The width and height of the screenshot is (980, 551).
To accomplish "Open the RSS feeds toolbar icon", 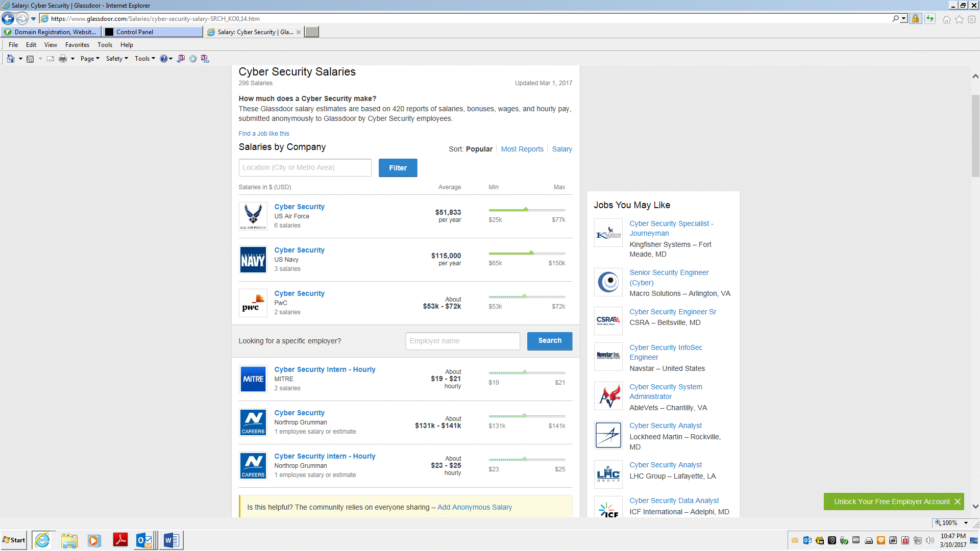I will pos(30,59).
